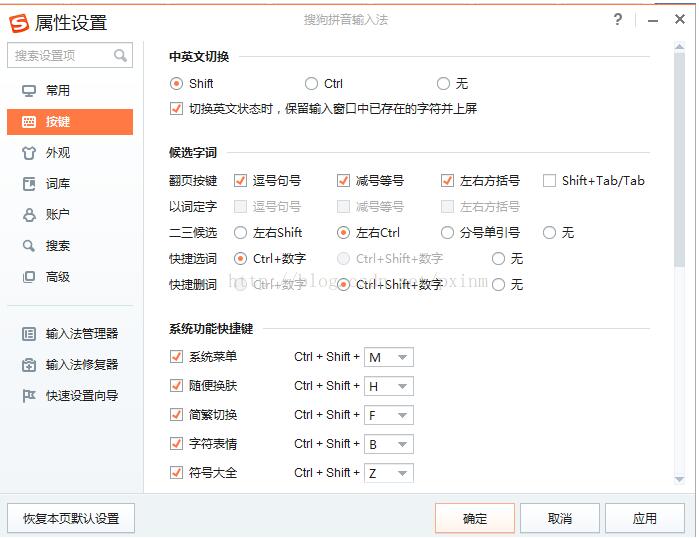The height and width of the screenshot is (538, 699).
Task: Click the 外观 shirt icon
Action: pos(29,153)
